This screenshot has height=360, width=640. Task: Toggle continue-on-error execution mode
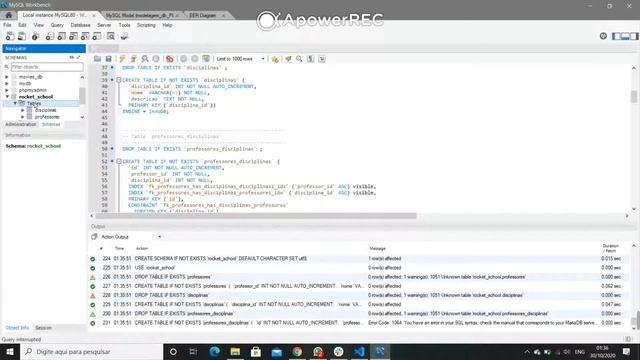(x=170, y=59)
